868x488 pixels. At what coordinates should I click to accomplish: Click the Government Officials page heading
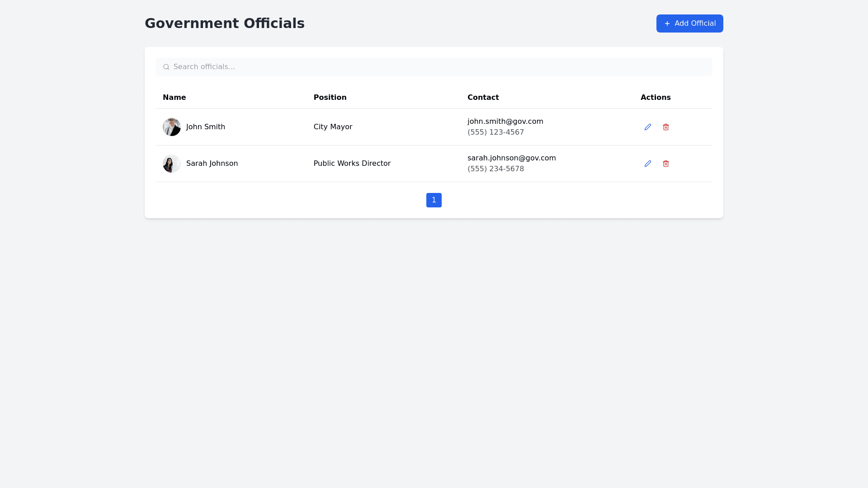pos(224,23)
